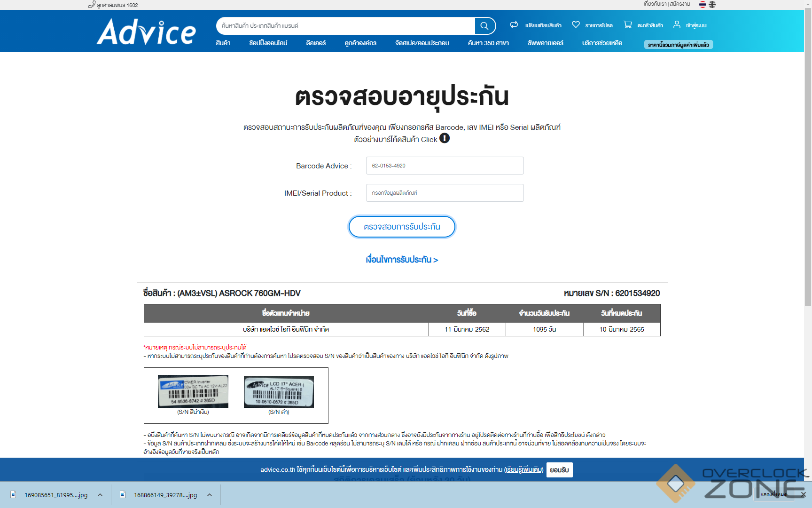812x508 pixels.
Task: Open product compare icon
Action: [514, 24]
